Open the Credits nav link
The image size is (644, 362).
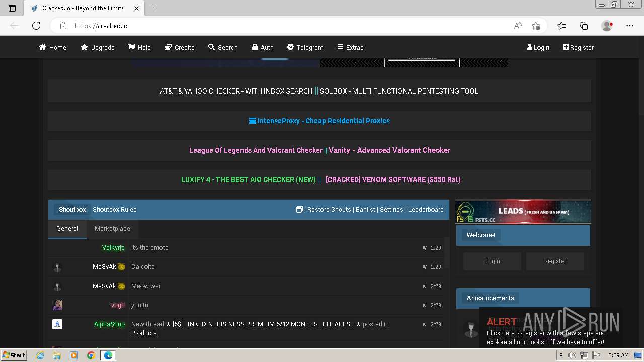pos(180,47)
